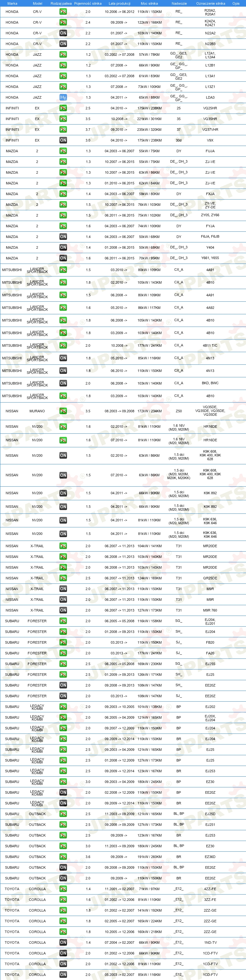Click petrol icon in Mazda 2 FYJA row

point(63,226)
